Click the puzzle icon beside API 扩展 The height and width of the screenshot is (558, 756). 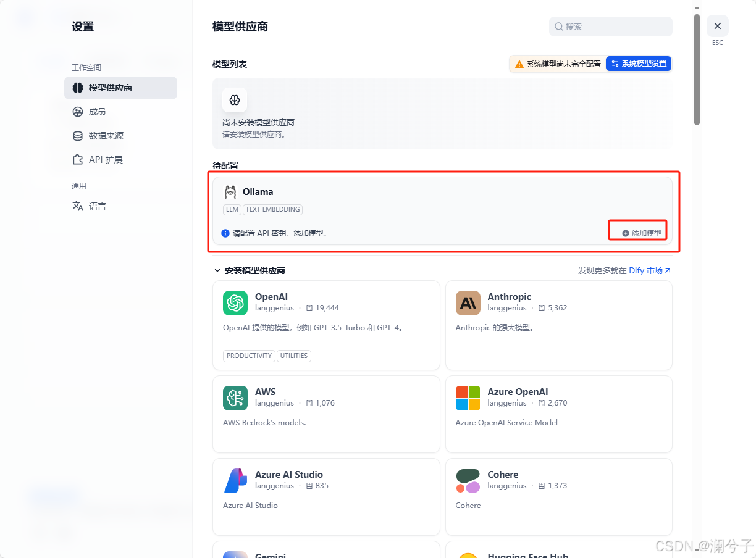click(x=78, y=160)
